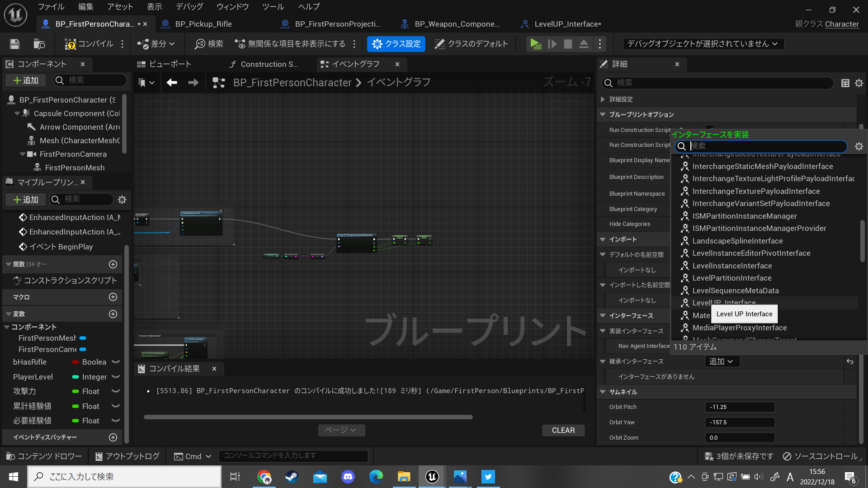The image size is (868, 488).
Task: Collapse the Capsule Component tree item
Action: (x=17, y=113)
